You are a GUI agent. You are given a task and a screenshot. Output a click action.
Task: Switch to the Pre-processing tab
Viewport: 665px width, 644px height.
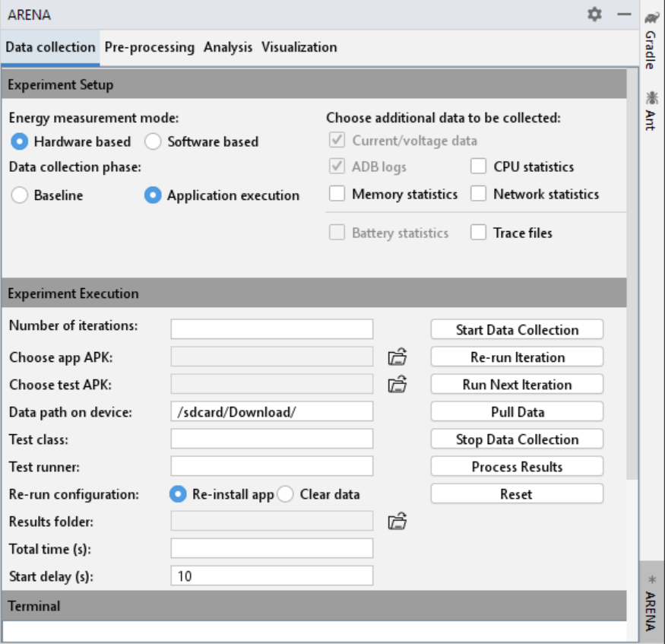pyautogui.click(x=149, y=47)
